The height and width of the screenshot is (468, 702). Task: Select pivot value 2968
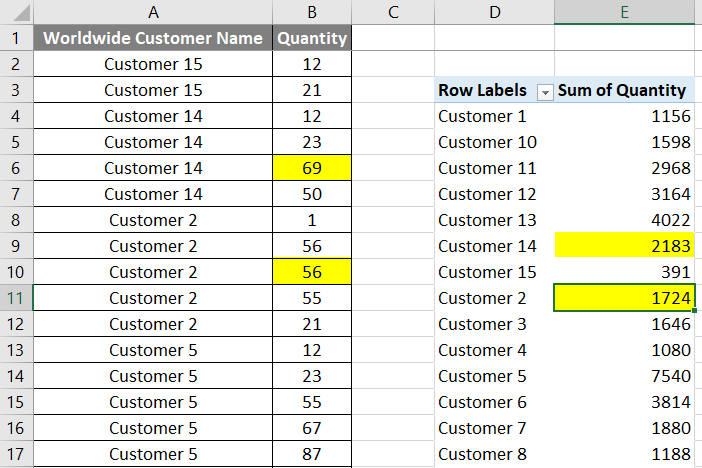tap(625, 168)
